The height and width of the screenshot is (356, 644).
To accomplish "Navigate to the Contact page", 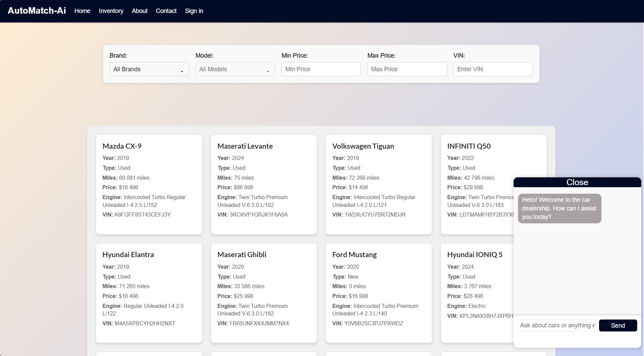I will coord(166,11).
